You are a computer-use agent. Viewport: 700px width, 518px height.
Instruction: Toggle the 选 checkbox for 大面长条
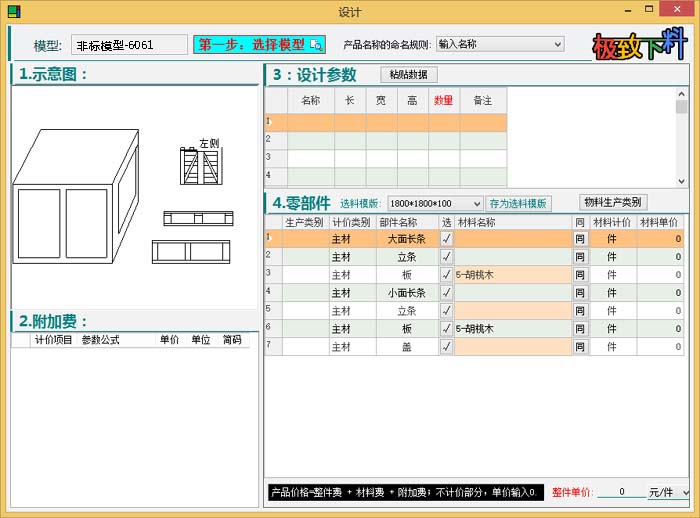[x=446, y=239]
